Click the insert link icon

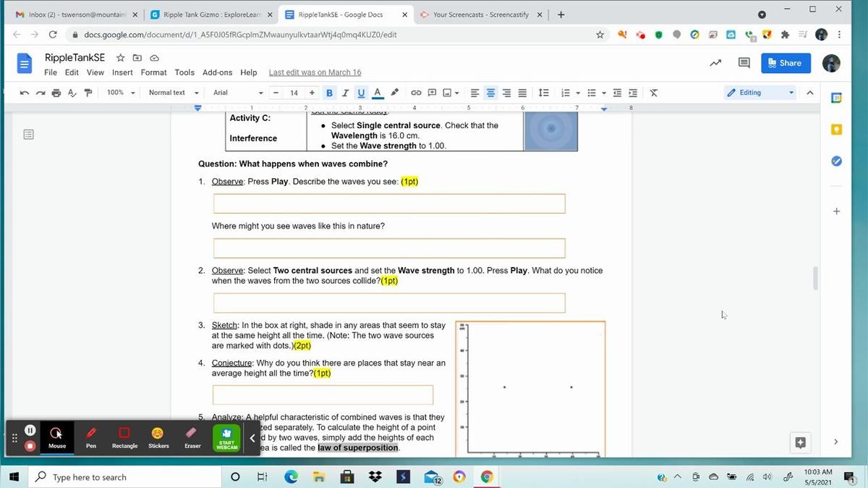416,93
